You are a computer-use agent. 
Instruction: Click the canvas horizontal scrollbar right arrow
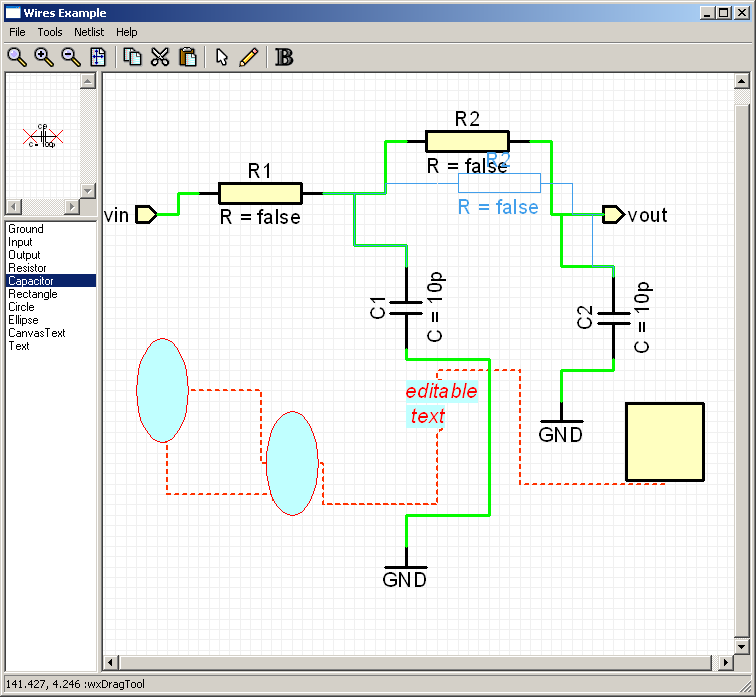pyautogui.click(x=725, y=663)
